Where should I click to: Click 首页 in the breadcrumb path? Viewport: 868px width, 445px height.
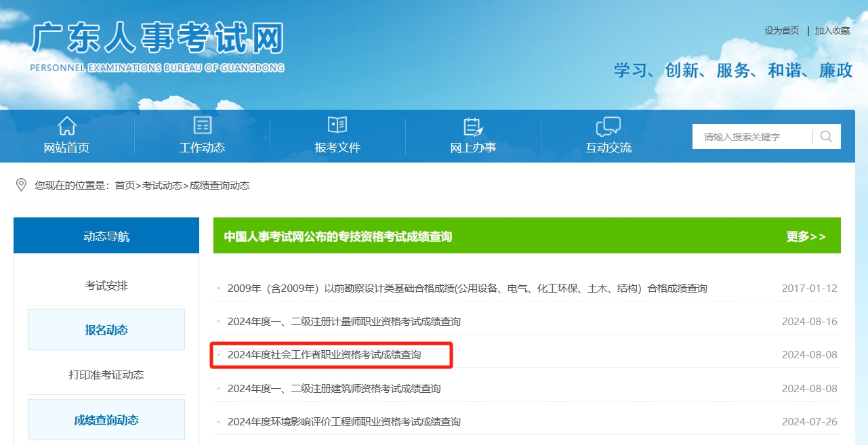coord(125,185)
